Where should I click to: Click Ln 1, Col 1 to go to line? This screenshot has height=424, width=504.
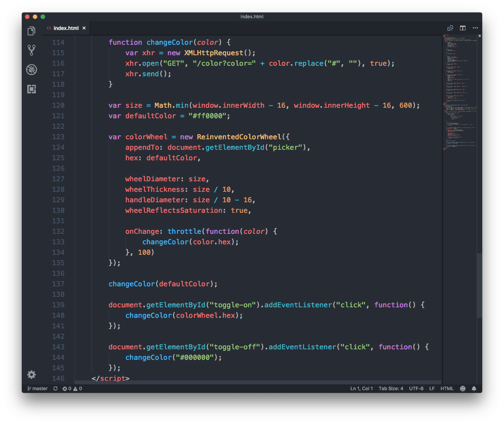[361, 389]
